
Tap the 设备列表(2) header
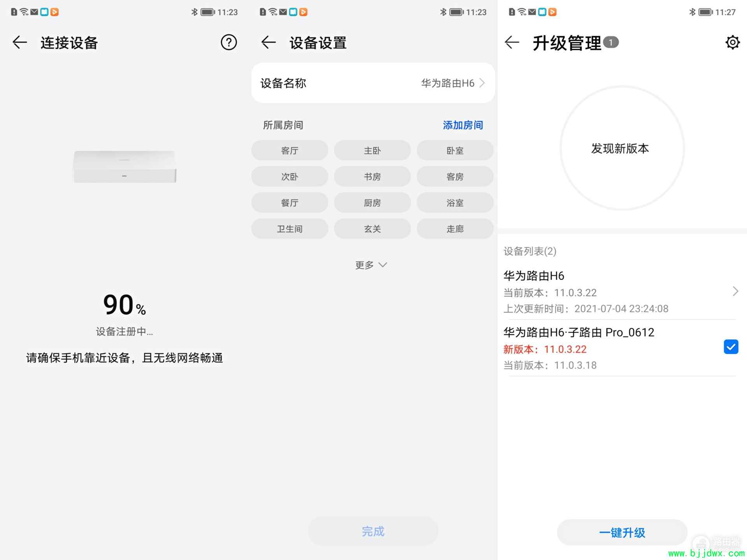tap(530, 251)
